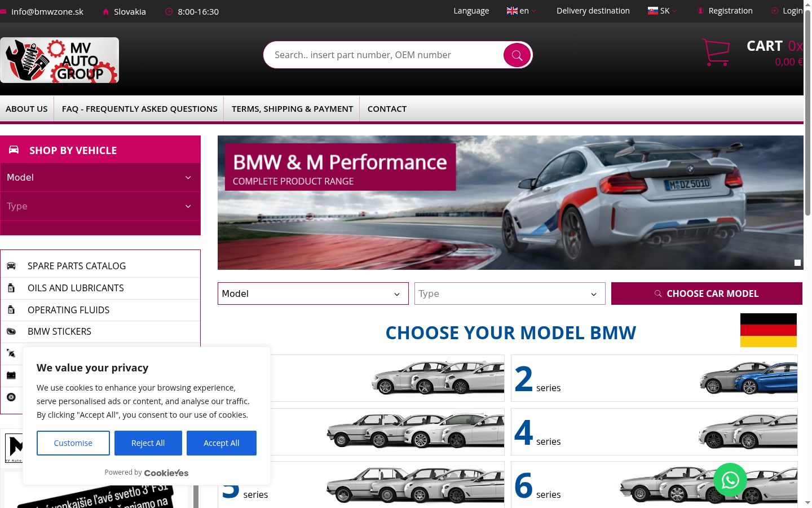Click the CookieYes powered-by logo

166,473
